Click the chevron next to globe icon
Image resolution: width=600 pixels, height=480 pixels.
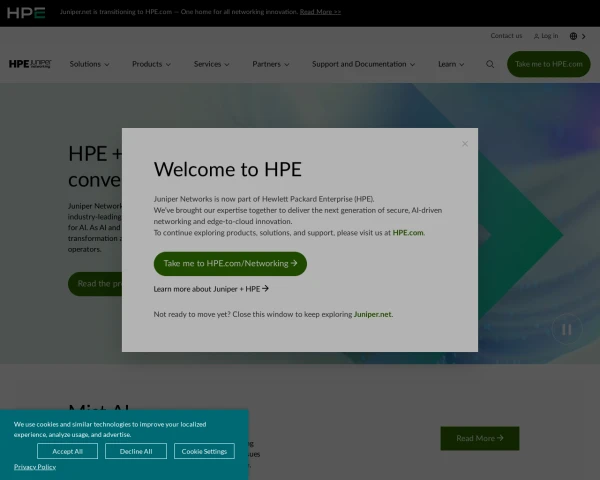coord(584,36)
